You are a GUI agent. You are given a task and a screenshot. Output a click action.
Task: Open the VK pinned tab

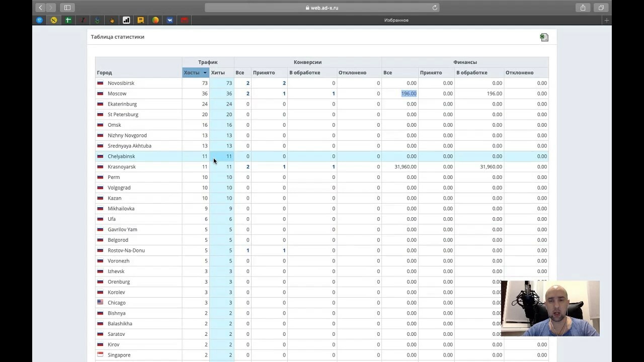pos(170,20)
